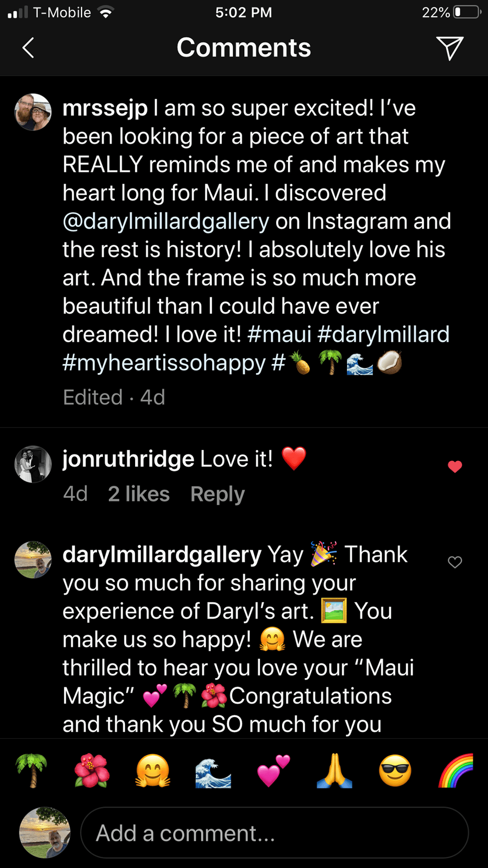Open the #myheartissohappy hashtag
Image resolution: width=488 pixels, height=868 pixels.
click(164, 363)
